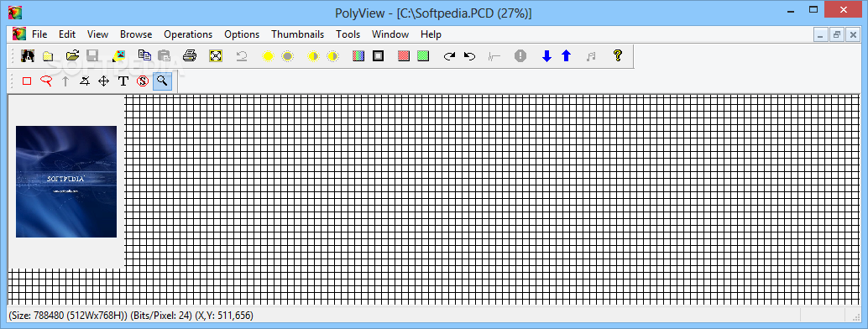The image size is (868, 329).
Task: Click the grayed music note icon
Action: click(591, 56)
